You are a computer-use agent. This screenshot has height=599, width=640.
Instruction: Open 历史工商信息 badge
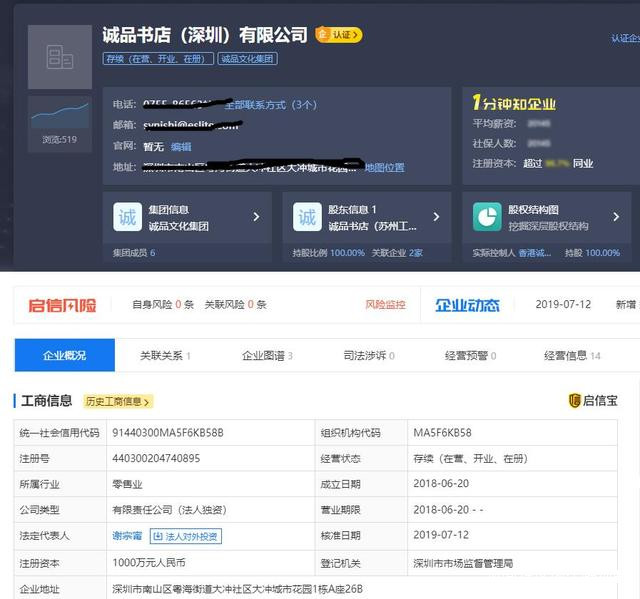click(x=118, y=402)
